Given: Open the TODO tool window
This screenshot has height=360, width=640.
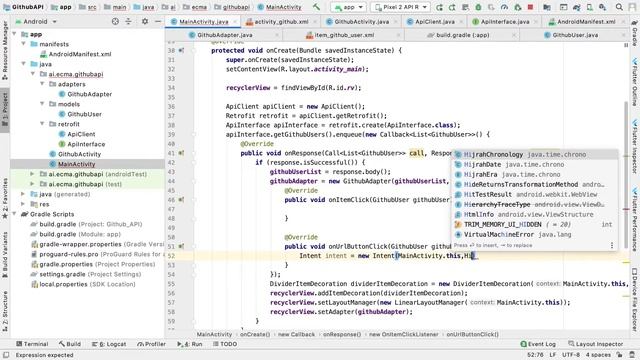Looking at the screenshot, I should pos(225,344).
